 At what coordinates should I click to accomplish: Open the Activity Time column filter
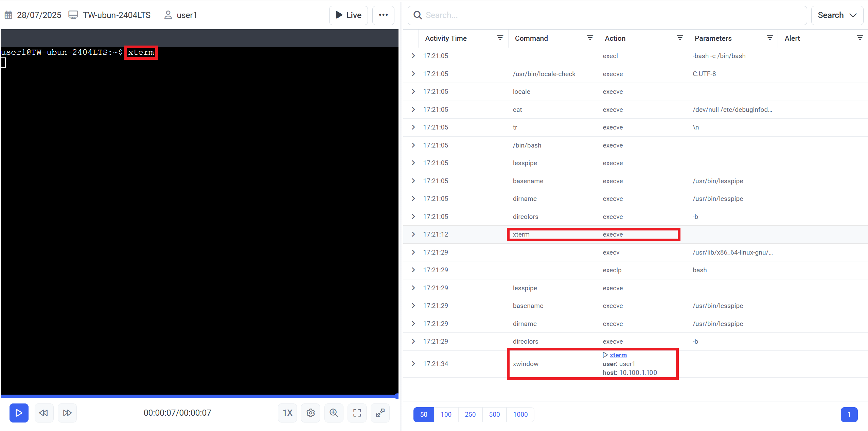click(x=500, y=38)
